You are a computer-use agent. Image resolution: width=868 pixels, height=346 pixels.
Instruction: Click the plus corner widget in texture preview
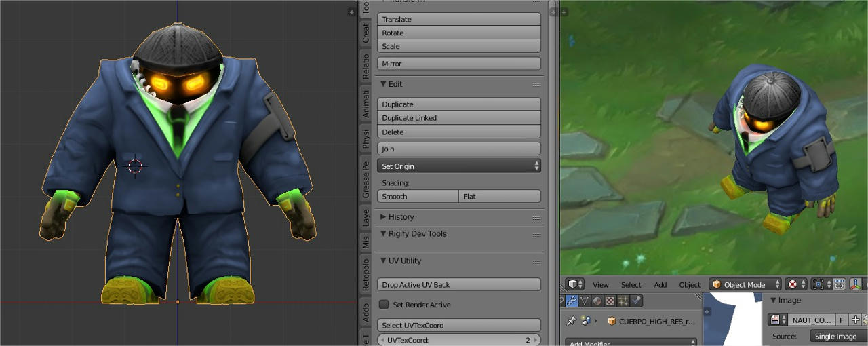[707, 311]
